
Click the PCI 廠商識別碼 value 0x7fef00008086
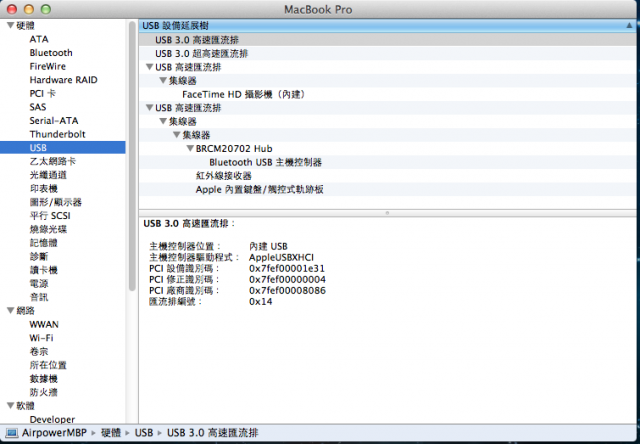287,291
